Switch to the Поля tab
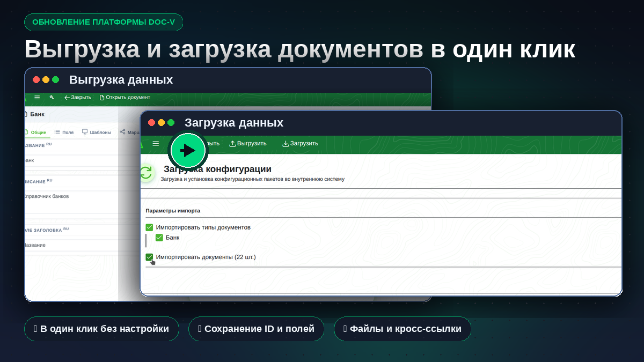Image resolution: width=644 pixels, height=362 pixels. [x=64, y=132]
